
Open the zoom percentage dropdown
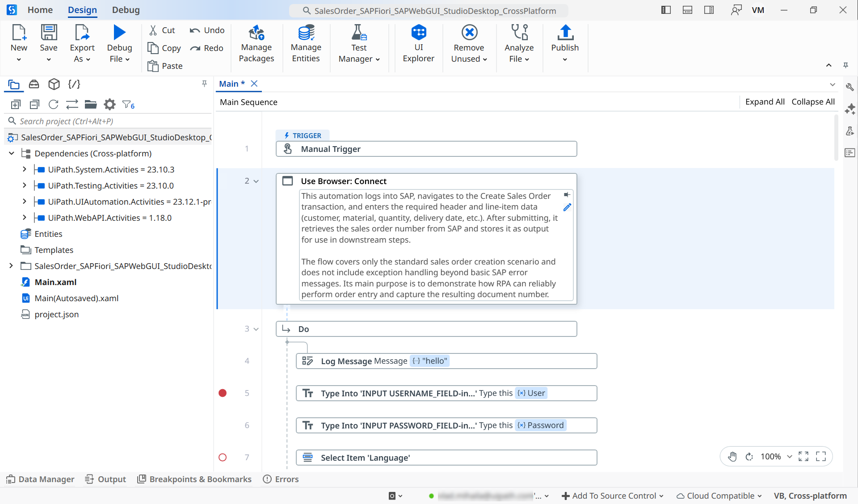coord(789,457)
